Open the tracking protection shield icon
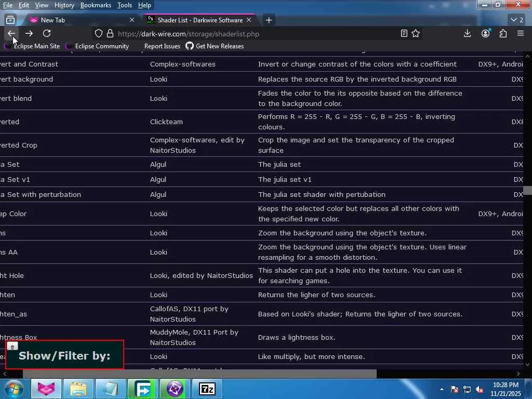The width and height of the screenshot is (532, 399). [98, 34]
